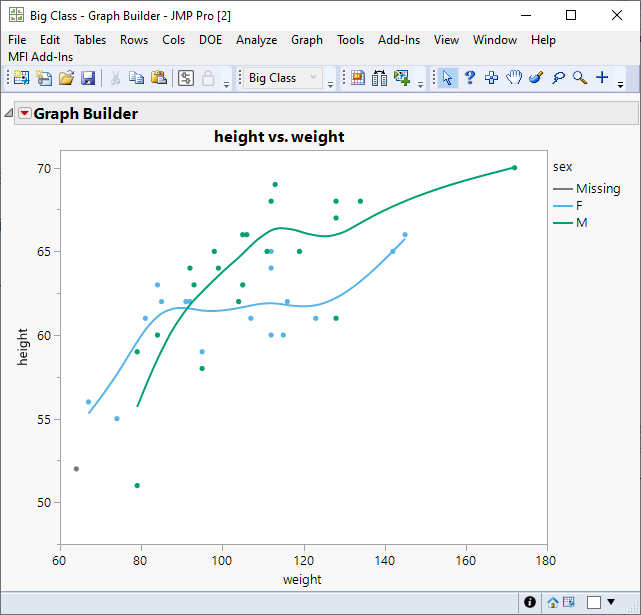Select the Help question mark tool
641x615 pixels.
[470, 77]
